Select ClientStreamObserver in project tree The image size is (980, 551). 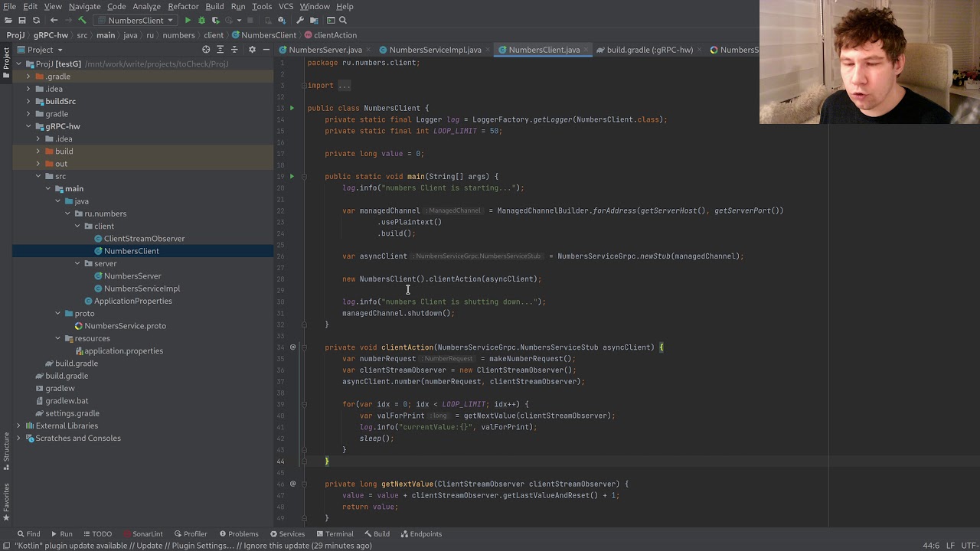[144, 239]
